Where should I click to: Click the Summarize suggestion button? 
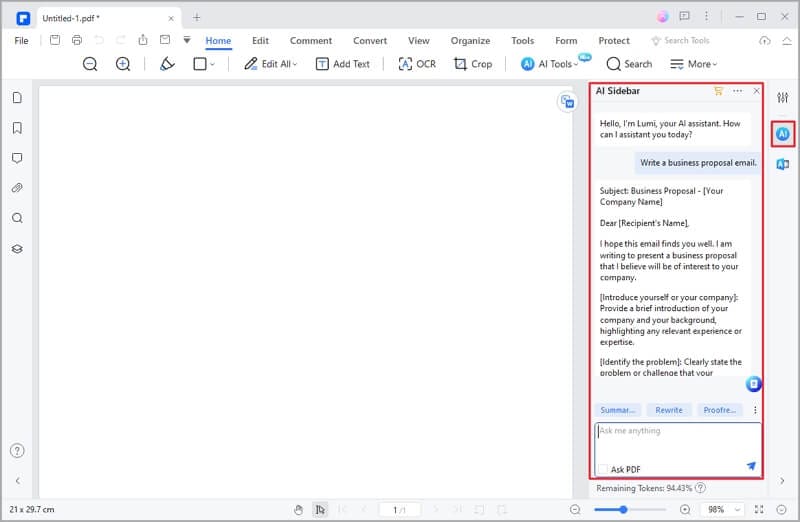[x=617, y=410]
